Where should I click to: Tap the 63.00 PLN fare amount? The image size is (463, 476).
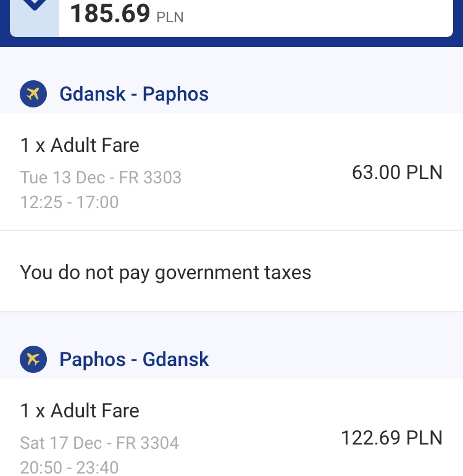click(x=397, y=172)
